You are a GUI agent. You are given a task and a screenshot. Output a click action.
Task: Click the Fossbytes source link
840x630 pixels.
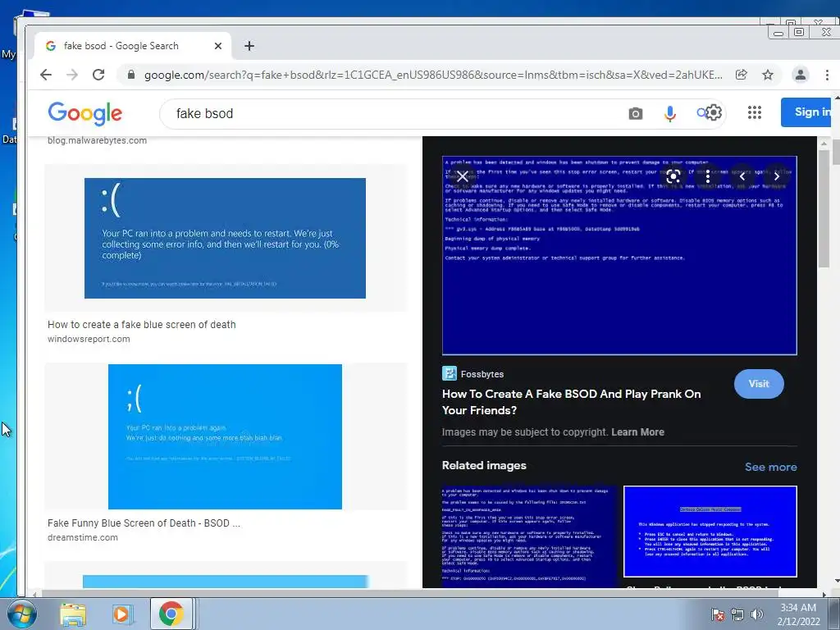[472, 374]
